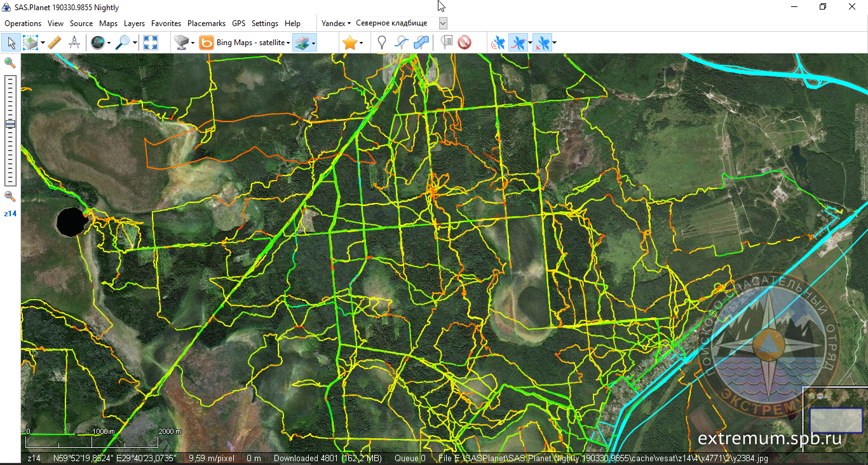Click the GPS receiver connect icon
Viewport: 868px width, 465px height.
point(499,43)
